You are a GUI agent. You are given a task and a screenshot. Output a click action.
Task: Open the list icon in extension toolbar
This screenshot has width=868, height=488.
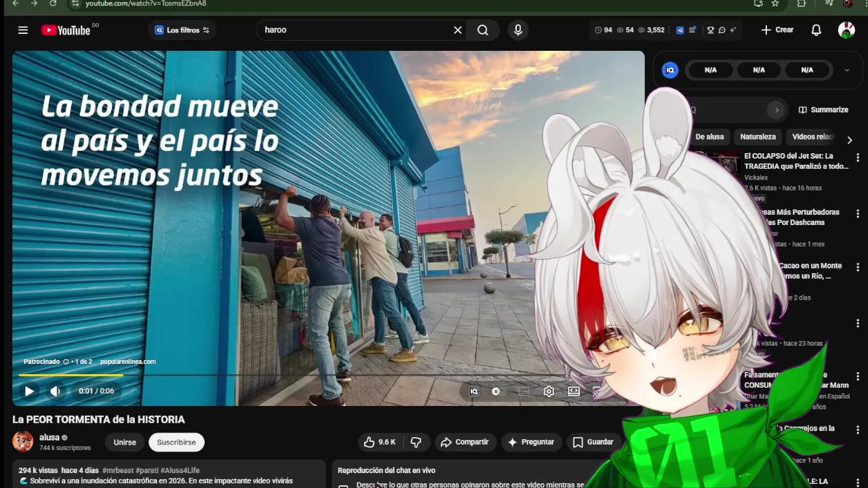click(x=692, y=30)
